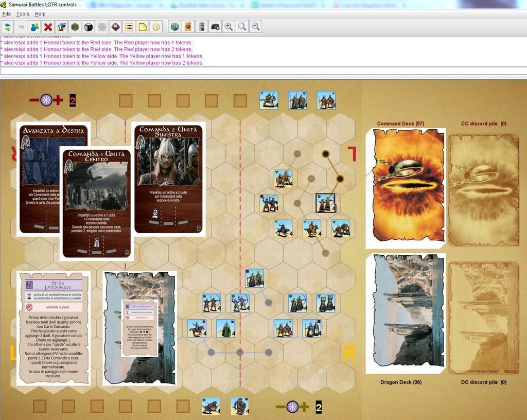Open the Tools menu
This screenshot has width=527, height=420.
[x=23, y=14]
